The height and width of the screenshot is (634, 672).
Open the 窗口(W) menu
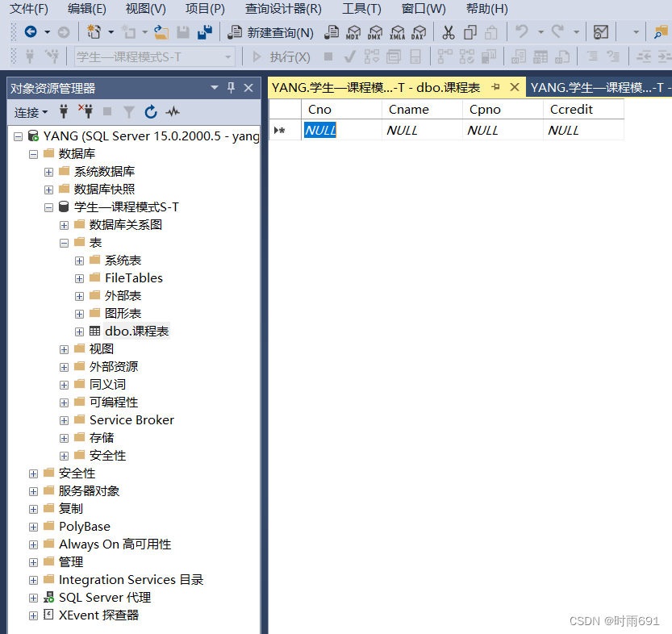tap(424, 9)
